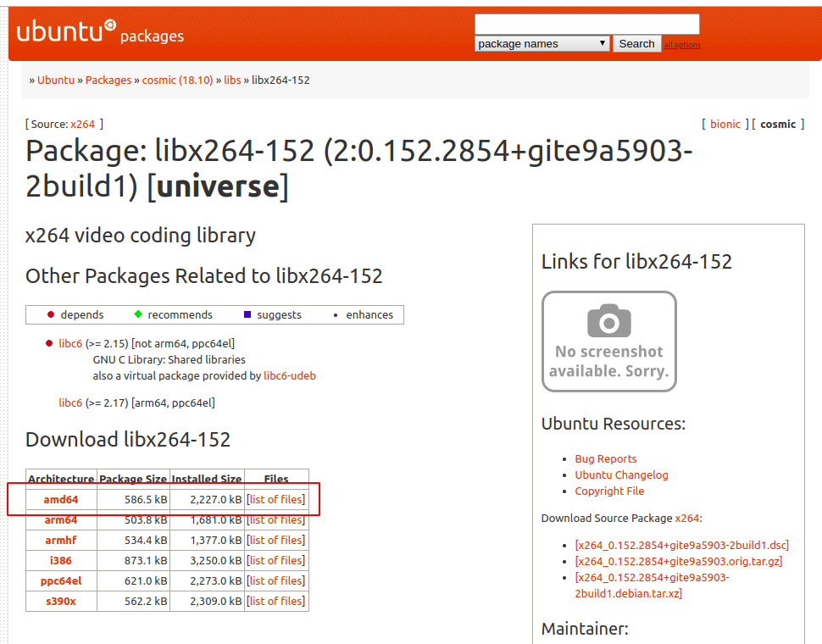Viewport: 822px width, 644px height.
Task: Click the green recommends legend marker
Action: [x=138, y=314]
